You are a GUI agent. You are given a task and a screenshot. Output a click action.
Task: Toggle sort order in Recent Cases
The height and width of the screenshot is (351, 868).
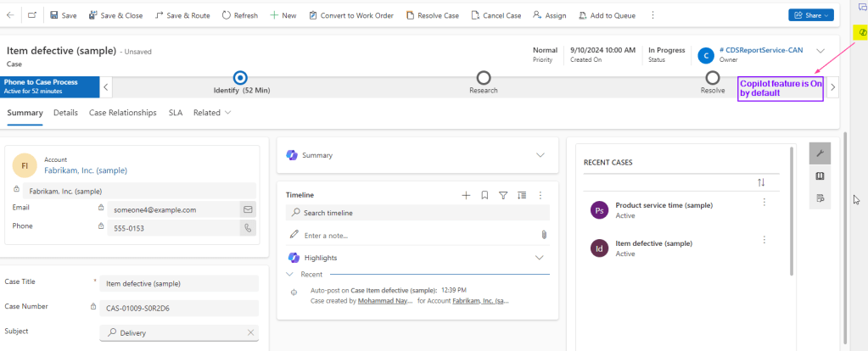(x=761, y=182)
